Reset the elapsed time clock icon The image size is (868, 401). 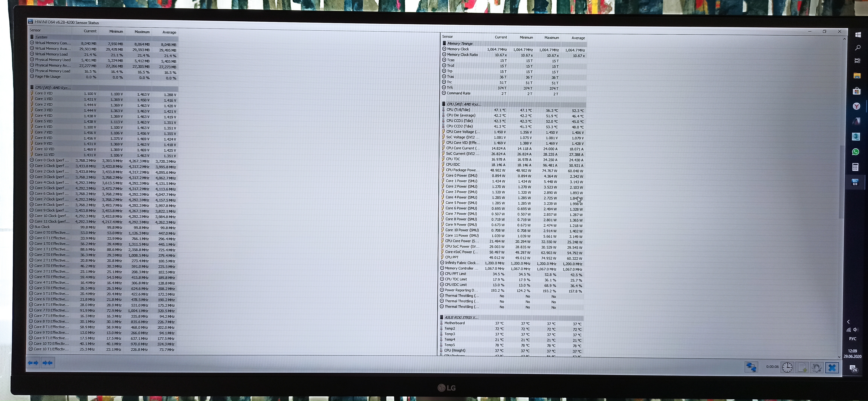[787, 367]
